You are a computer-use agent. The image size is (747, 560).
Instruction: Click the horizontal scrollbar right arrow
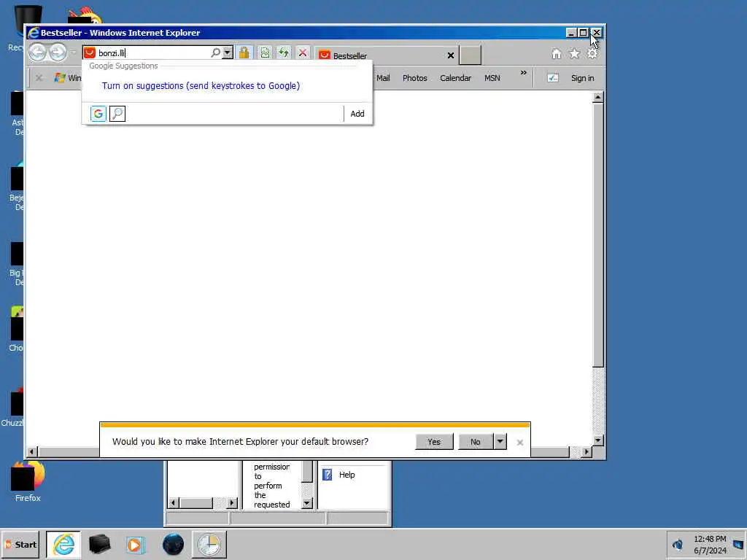pos(587,451)
